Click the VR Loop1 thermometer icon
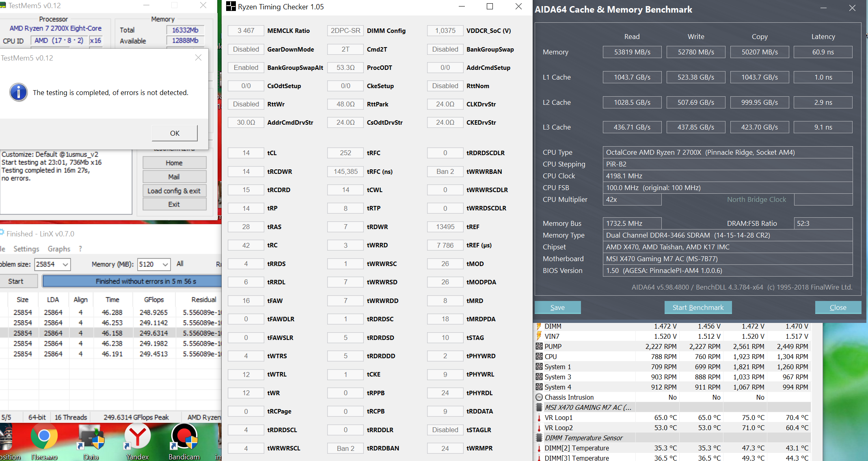868x461 pixels. (539, 418)
